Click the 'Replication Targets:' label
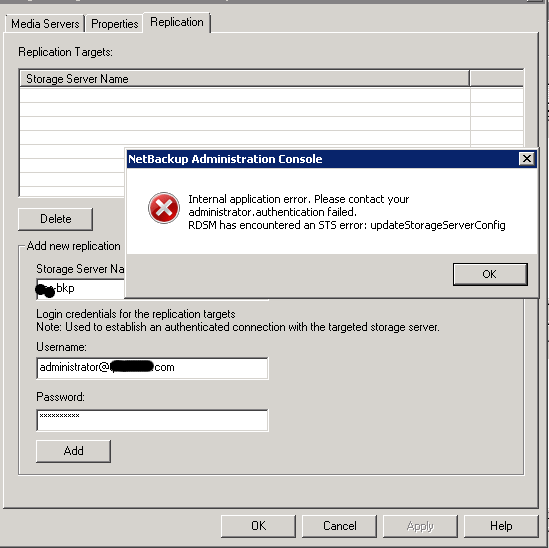549x548 pixels. tap(65, 52)
